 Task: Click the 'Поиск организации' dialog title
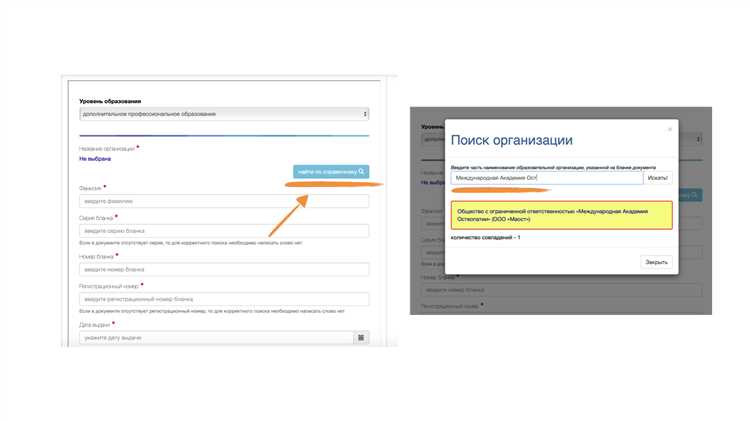[x=511, y=140]
